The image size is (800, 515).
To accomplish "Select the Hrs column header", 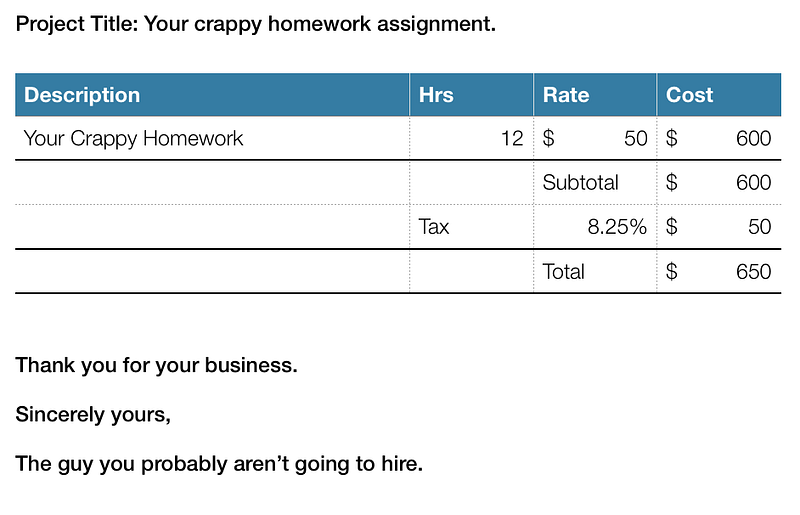I will (471, 95).
